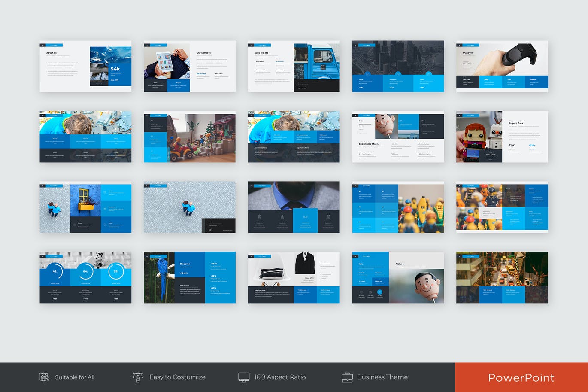Open the About us slide with 54k
The image size is (588, 392).
85,66
